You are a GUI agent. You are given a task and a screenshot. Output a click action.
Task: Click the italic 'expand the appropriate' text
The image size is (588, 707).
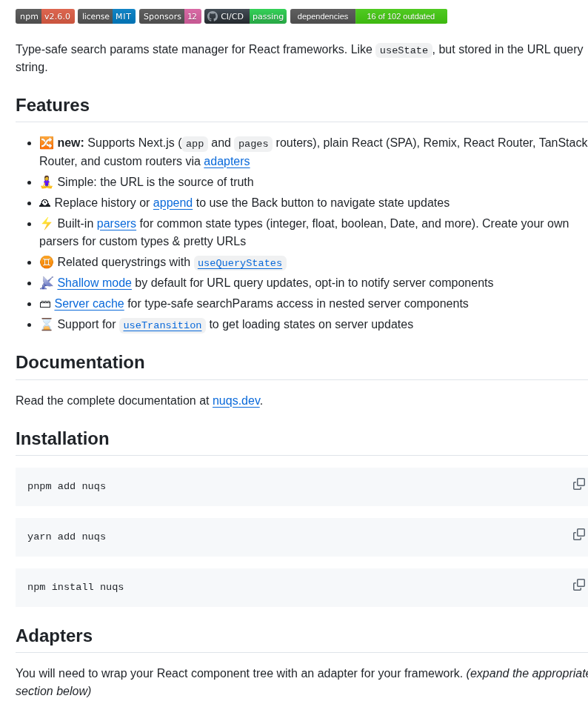point(529,674)
